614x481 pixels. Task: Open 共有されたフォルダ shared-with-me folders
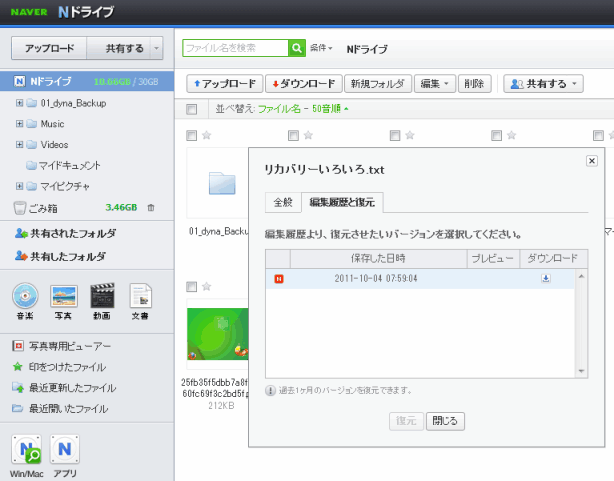tap(65, 233)
